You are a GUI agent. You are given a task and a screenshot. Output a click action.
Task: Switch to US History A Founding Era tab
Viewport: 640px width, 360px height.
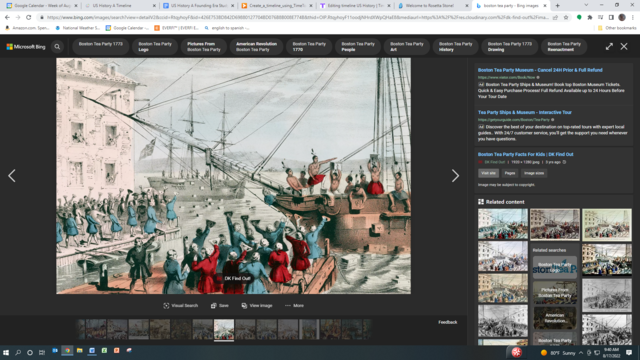[x=198, y=6]
